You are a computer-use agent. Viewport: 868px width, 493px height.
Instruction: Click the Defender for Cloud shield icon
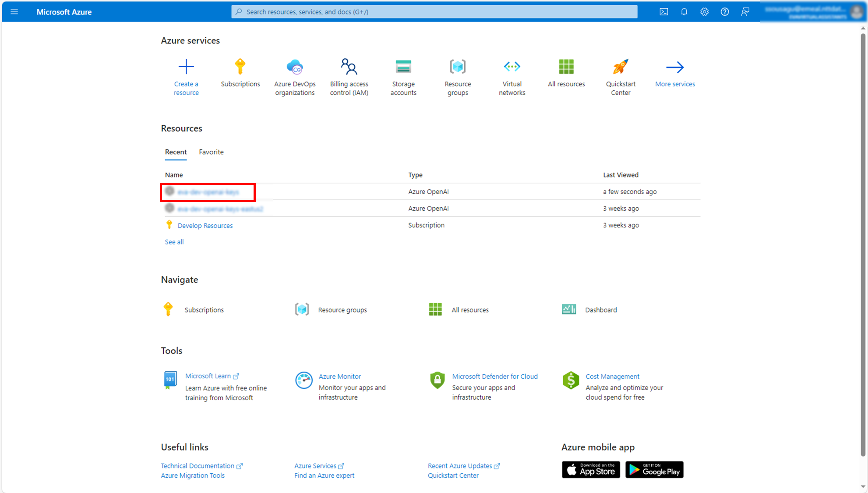point(437,380)
